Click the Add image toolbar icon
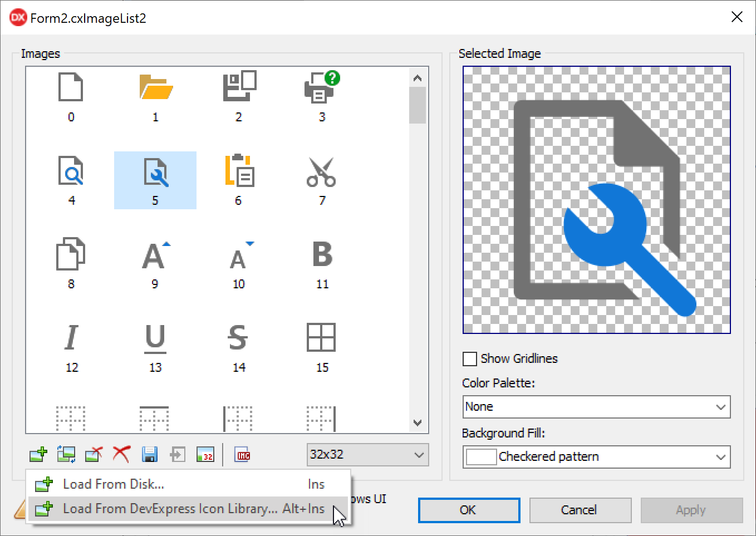756x536 pixels. click(x=38, y=455)
